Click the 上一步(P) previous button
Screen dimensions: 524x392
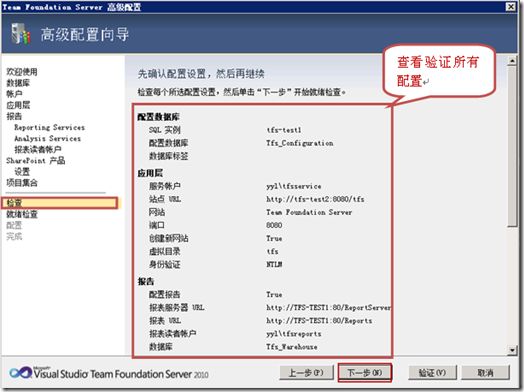click(x=306, y=373)
